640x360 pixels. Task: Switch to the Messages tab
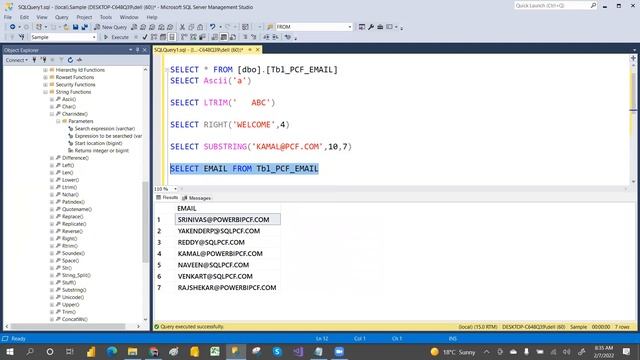coord(196,198)
